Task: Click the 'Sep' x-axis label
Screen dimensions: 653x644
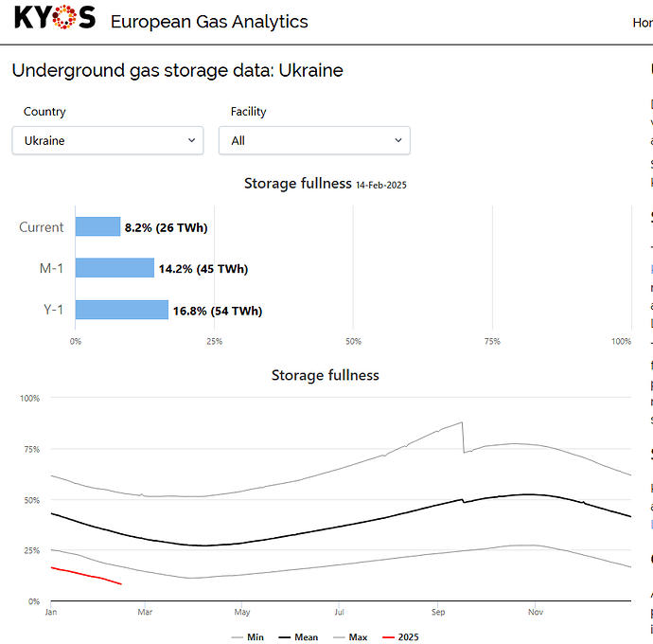Action: pos(438,612)
